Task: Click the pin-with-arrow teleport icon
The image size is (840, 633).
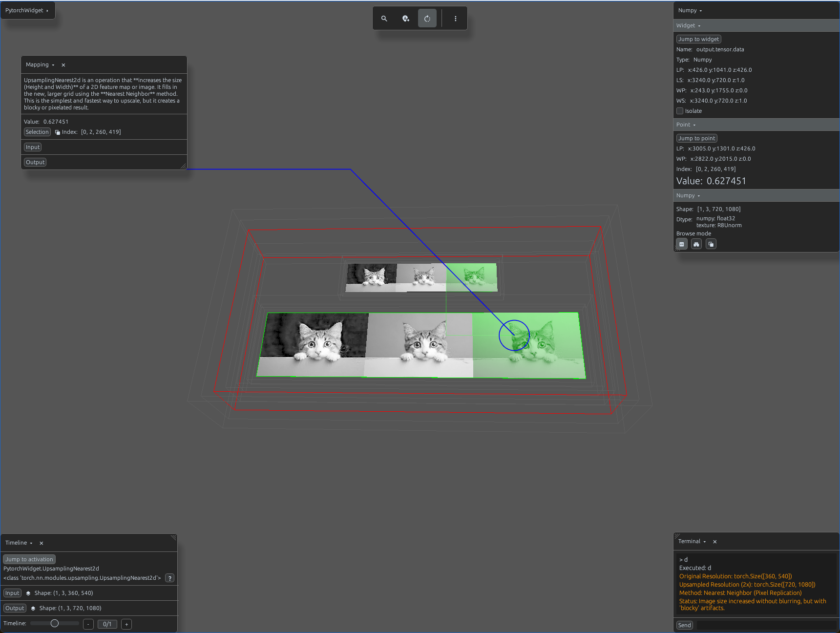Action: [406, 19]
